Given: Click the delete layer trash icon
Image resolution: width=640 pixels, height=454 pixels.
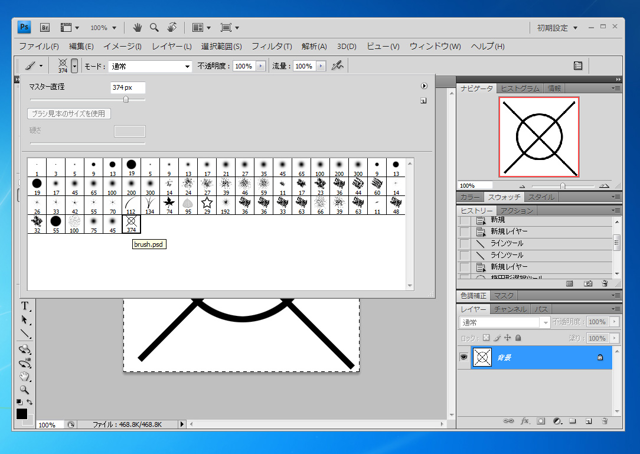Looking at the screenshot, I should pos(602,421).
